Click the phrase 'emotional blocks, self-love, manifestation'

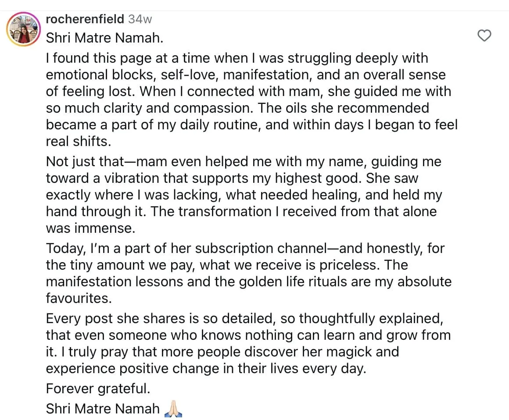(x=179, y=75)
